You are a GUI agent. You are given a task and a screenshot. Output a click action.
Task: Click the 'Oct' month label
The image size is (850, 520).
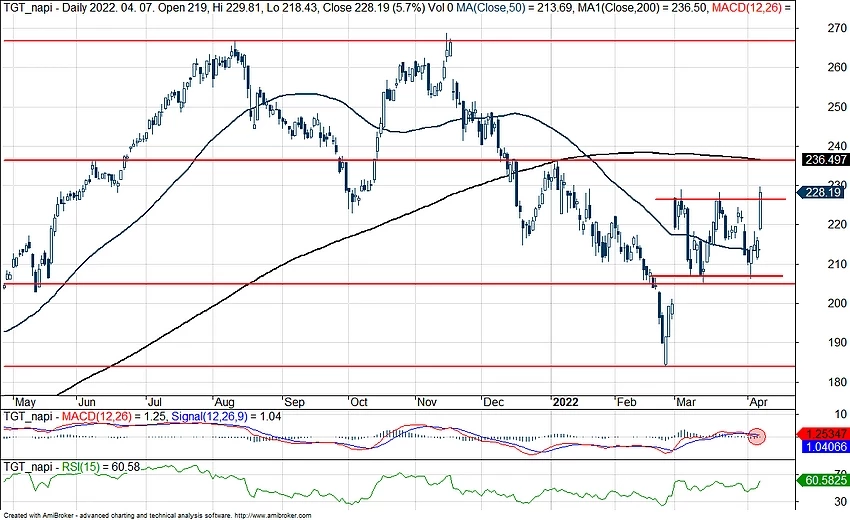coord(358,402)
